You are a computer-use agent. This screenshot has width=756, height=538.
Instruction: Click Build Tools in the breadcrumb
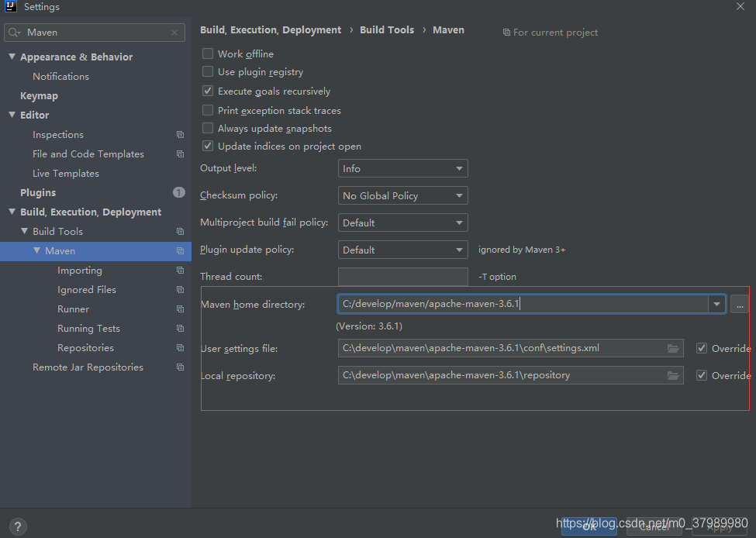[x=387, y=30]
